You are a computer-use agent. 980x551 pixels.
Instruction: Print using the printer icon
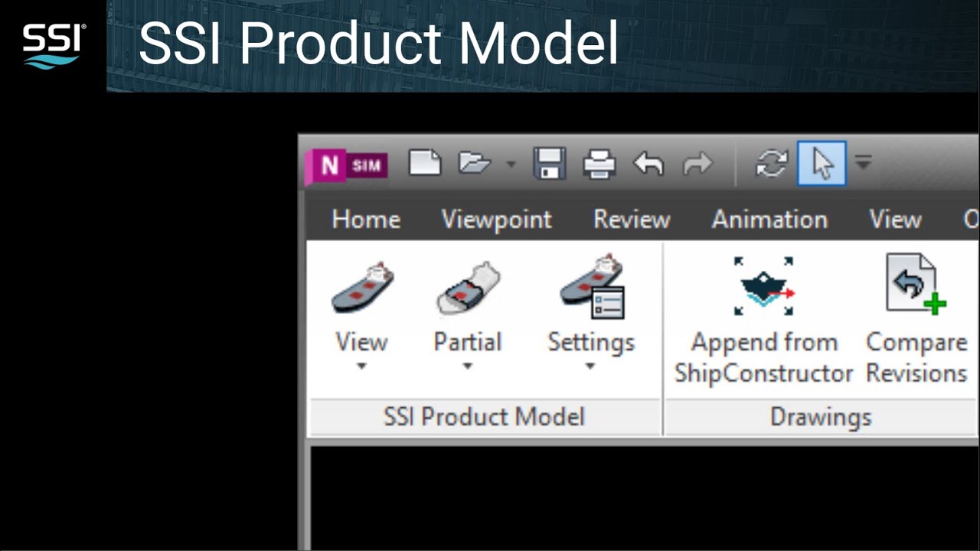599,164
